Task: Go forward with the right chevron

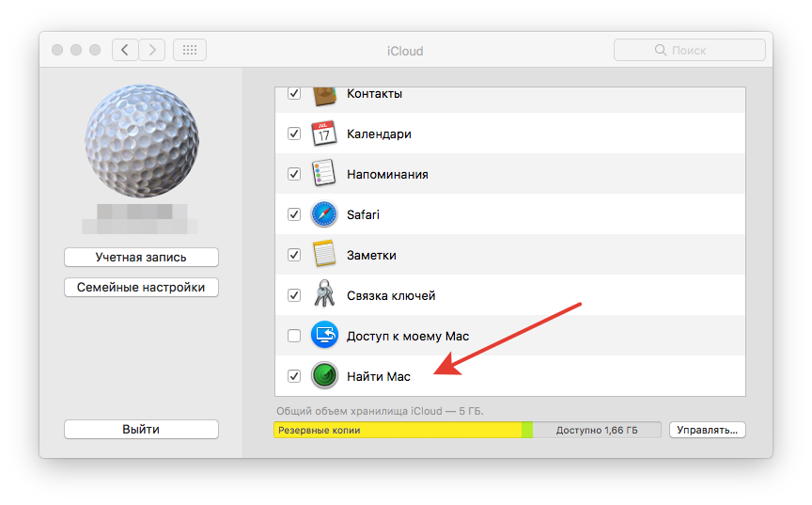Action: pyautogui.click(x=151, y=50)
